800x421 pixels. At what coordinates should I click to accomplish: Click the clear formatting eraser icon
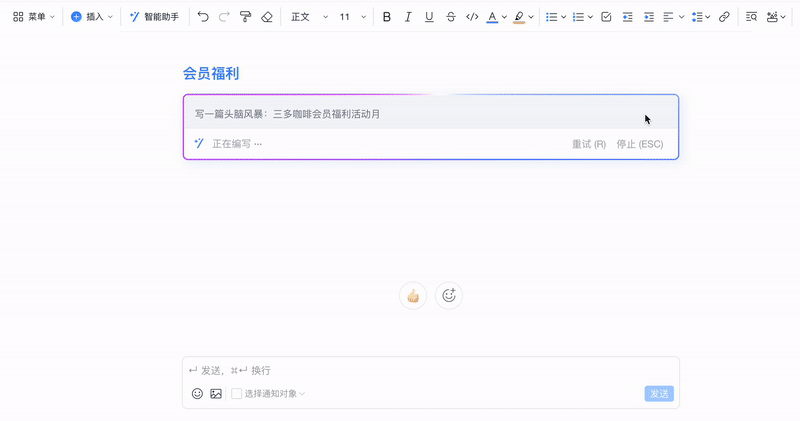266,17
